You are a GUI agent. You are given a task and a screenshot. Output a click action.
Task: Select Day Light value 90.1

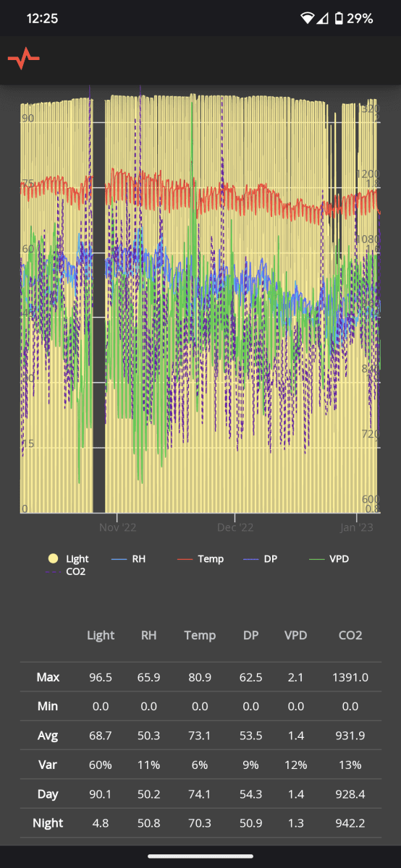click(x=101, y=793)
